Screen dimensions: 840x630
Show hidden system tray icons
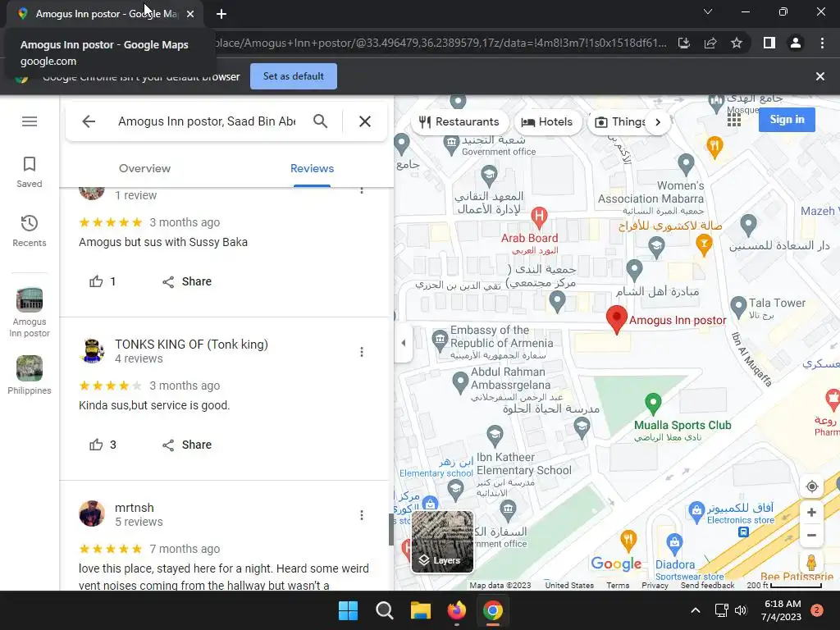696,610
